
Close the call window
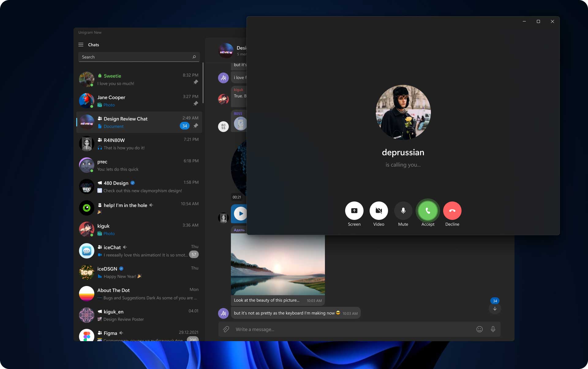(552, 21)
